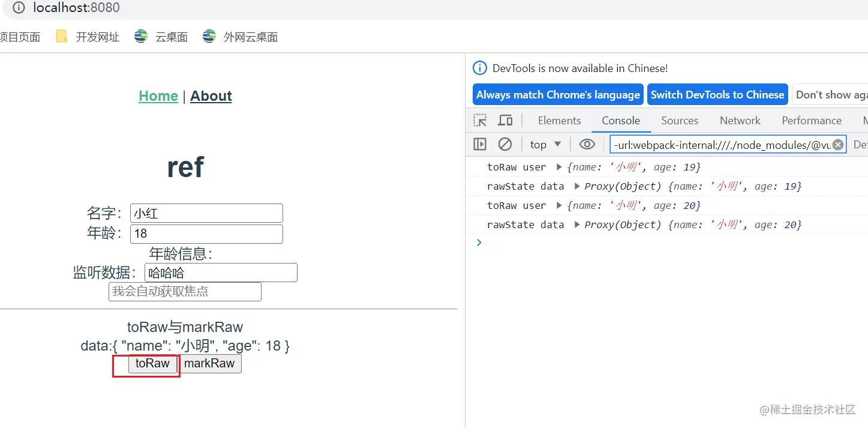The width and height of the screenshot is (868, 428).
Task: Click the DevTools info icon in the banner
Action: [x=480, y=68]
